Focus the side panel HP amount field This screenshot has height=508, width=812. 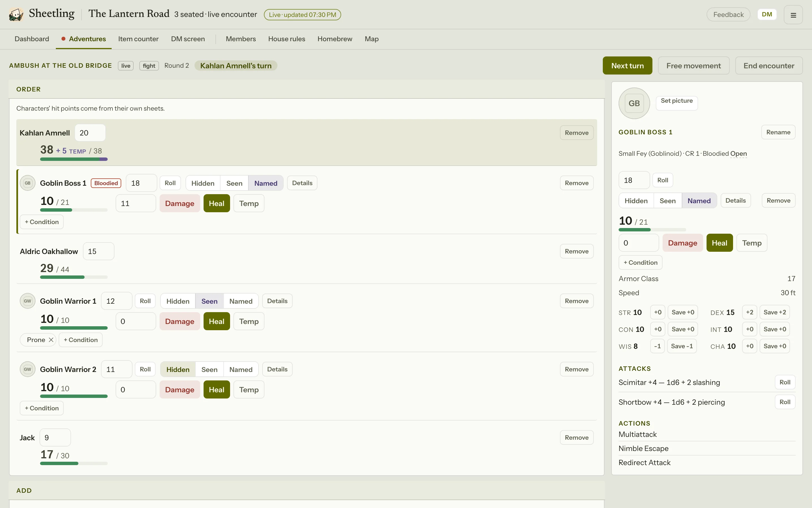tap(639, 243)
